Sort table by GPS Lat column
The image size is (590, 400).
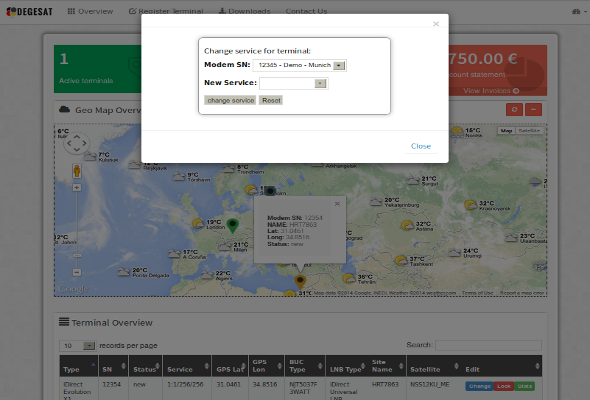coord(230,366)
